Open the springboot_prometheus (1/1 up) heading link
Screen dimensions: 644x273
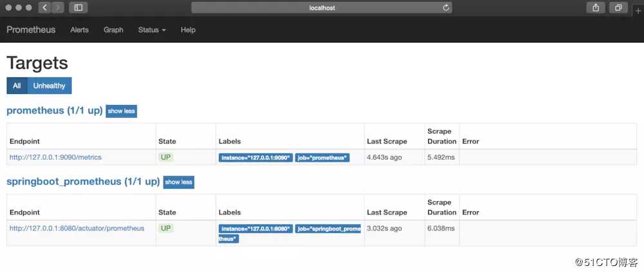click(x=83, y=182)
